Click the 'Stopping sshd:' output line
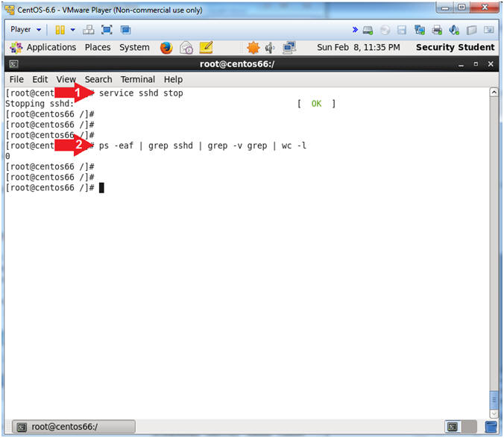 click(x=40, y=104)
